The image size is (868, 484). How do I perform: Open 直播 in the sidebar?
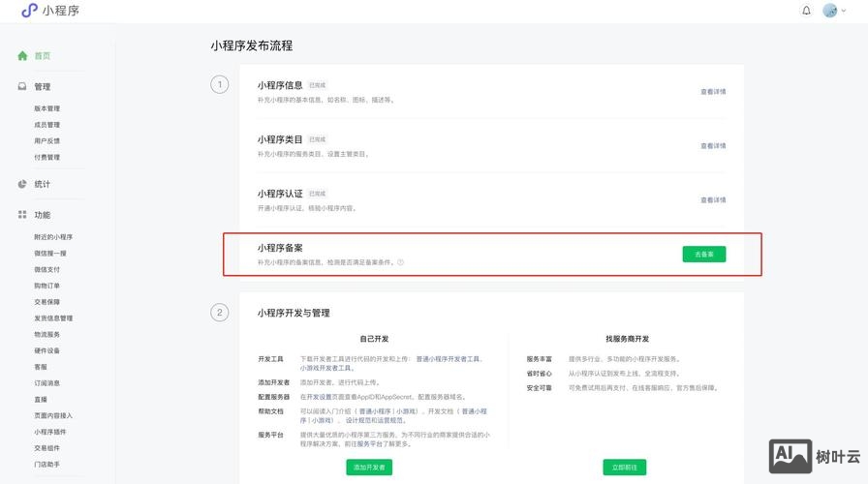click(x=41, y=400)
